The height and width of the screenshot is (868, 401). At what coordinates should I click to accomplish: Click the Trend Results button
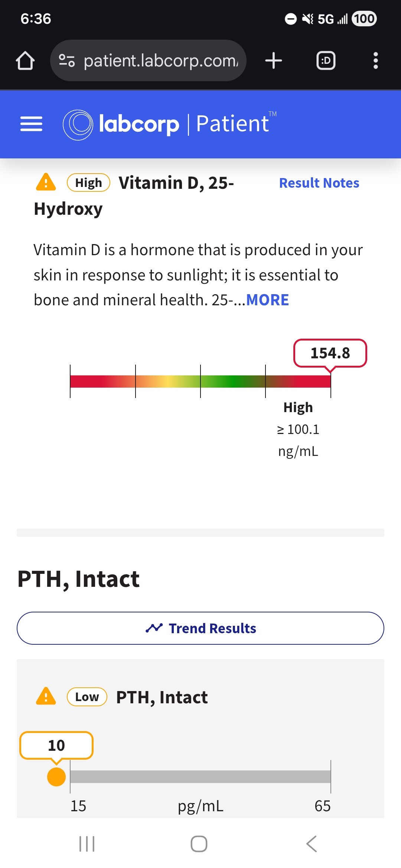pos(200,628)
